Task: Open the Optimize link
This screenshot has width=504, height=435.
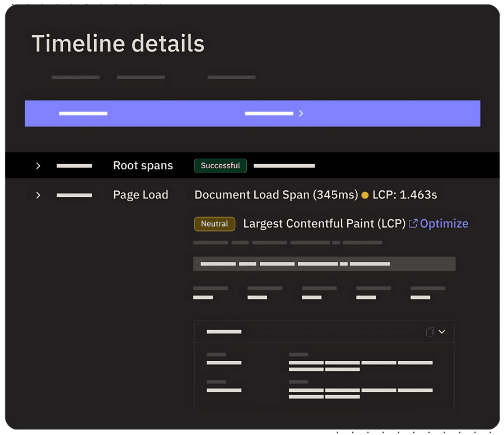Action: coord(444,224)
